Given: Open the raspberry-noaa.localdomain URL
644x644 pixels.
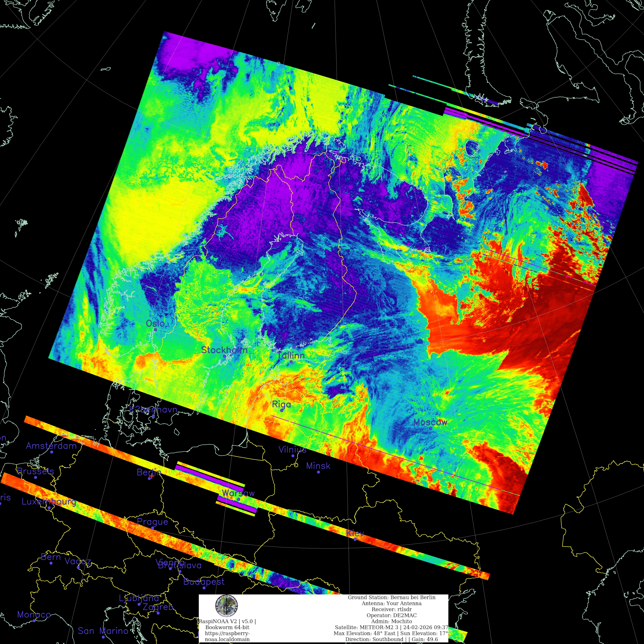Looking at the screenshot, I should click(227, 636).
